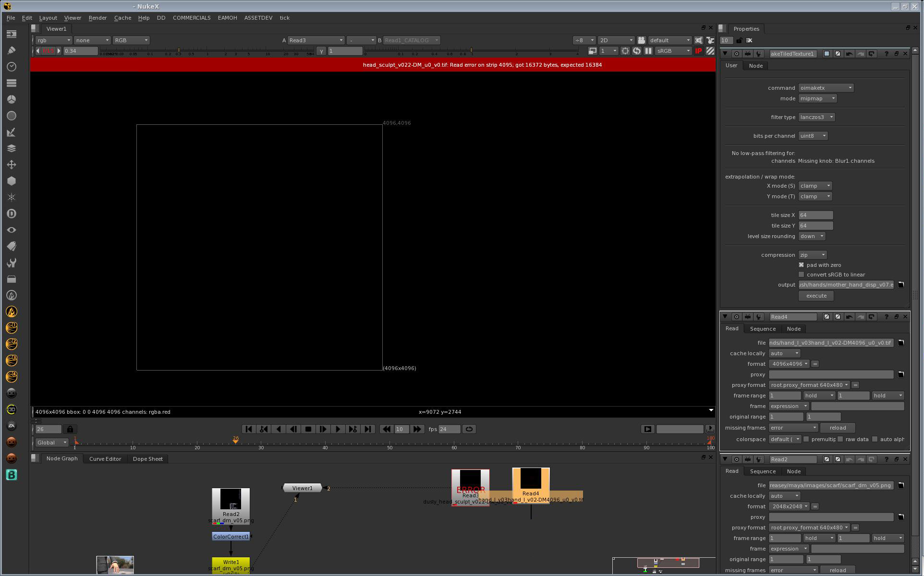Image resolution: width=924 pixels, height=576 pixels.
Task: Toggle Read4 auto alpha checkbox
Action: tap(875, 439)
